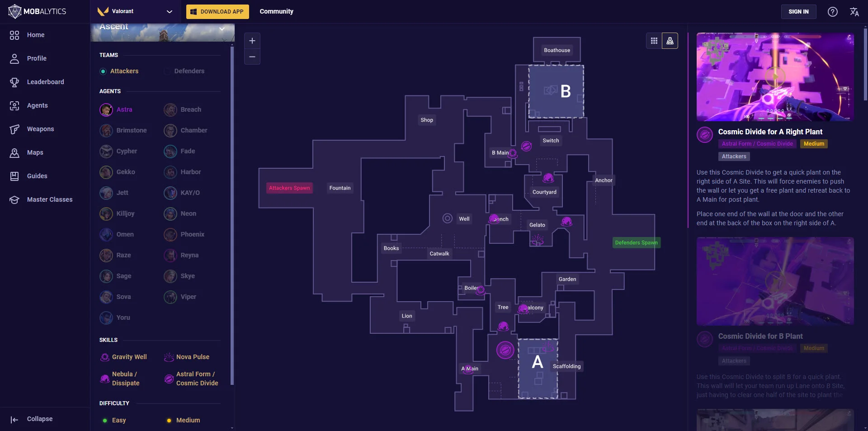This screenshot has height=431, width=868.
Task: Open the Profile sidebar icon
Action: click(14, 58)
